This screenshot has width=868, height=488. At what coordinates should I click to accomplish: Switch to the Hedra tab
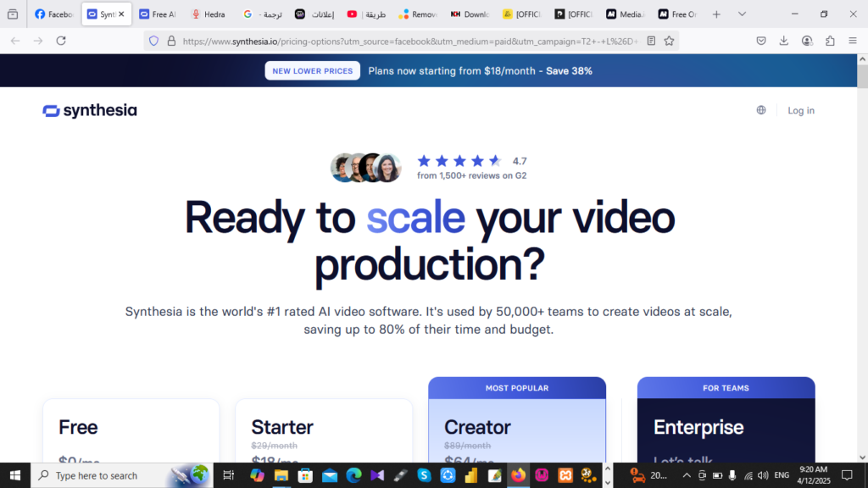point(209,14)
